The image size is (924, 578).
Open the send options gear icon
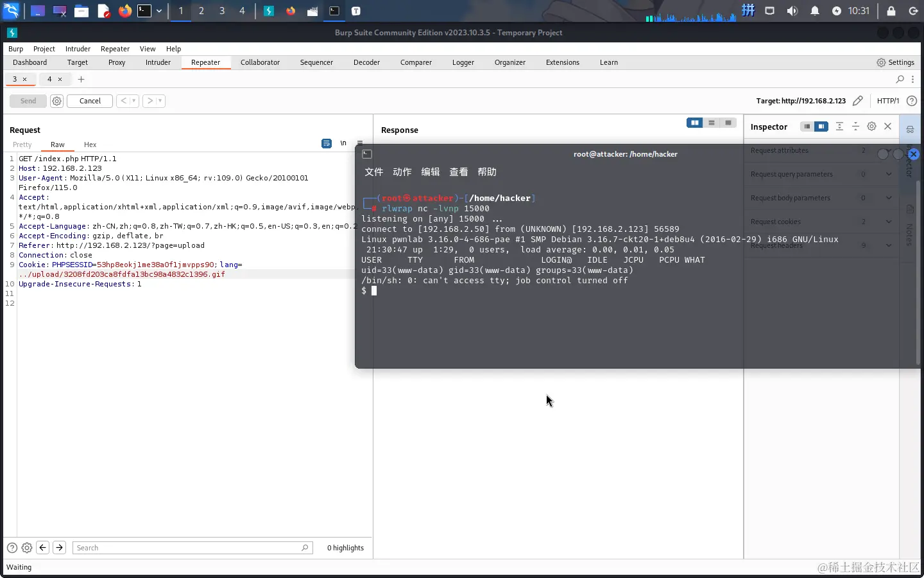click(56, 101)
